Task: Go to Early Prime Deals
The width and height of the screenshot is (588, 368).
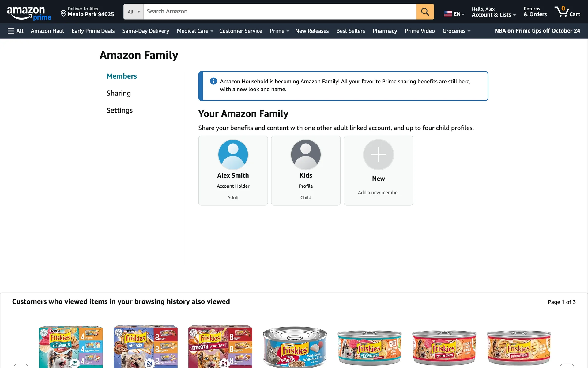Action: (93, 31)
